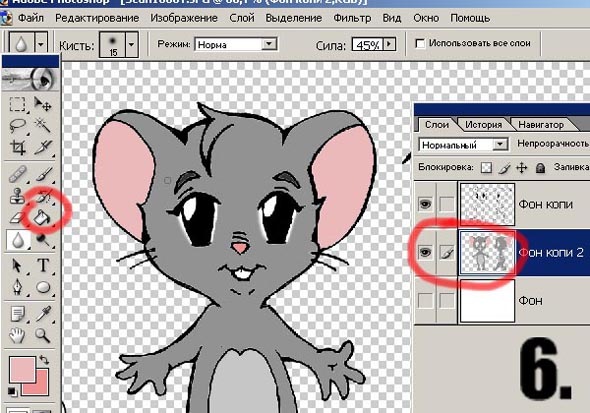
Task: Swap foreground and background colors
Action: tap(44, 360)
